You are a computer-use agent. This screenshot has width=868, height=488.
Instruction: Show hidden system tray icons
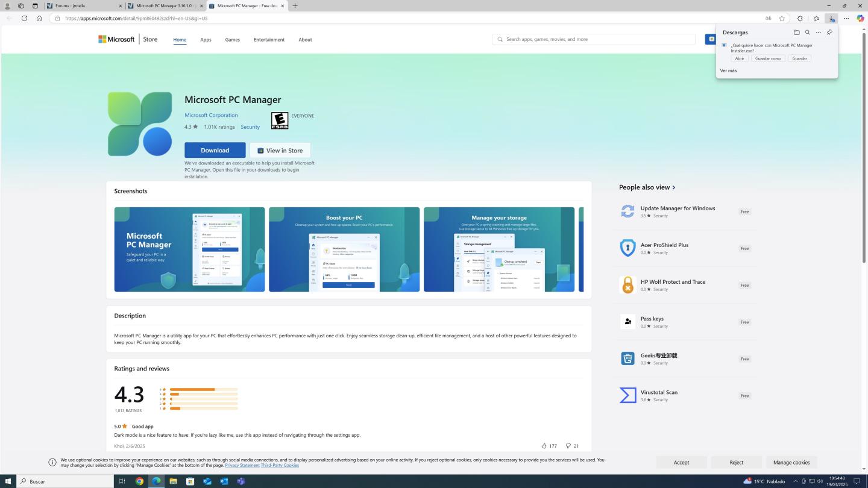pyautogui.click(x=795, y=481)
